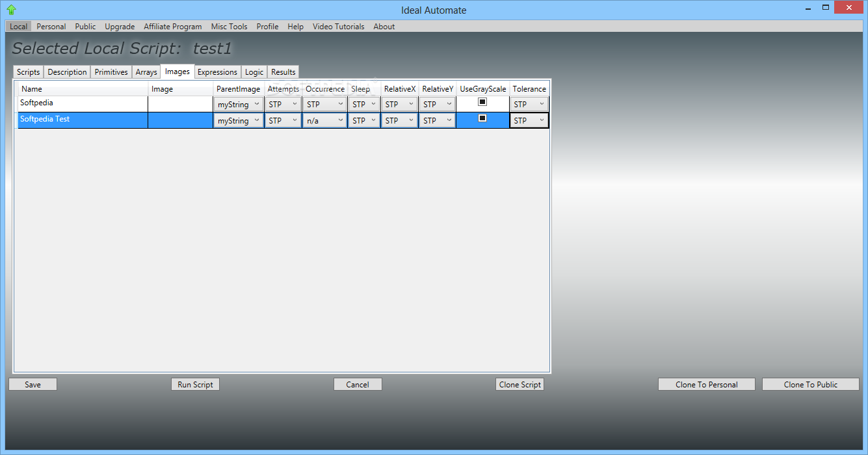Screen dimensions: 868x455
Task: Maximize the Ideal Automate window
Action: (x=826, y=8)
